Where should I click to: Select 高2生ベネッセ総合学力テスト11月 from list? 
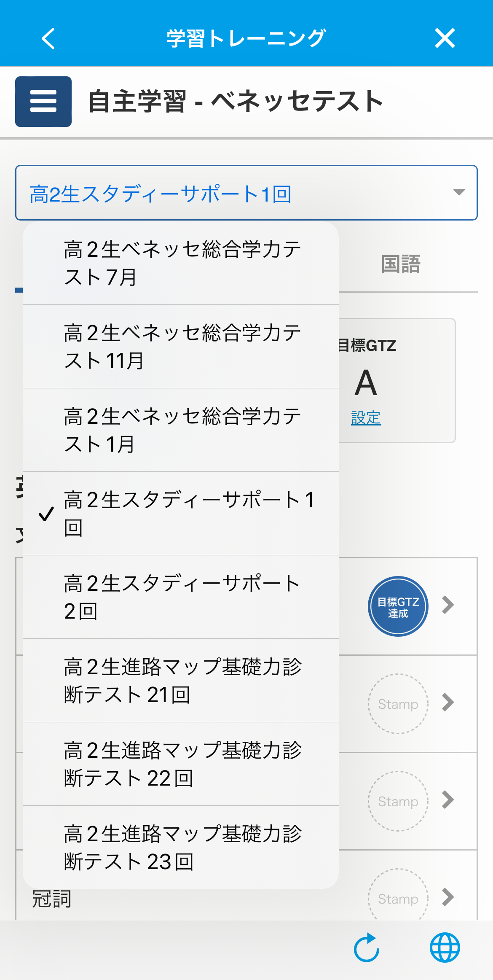pos(181,347)
